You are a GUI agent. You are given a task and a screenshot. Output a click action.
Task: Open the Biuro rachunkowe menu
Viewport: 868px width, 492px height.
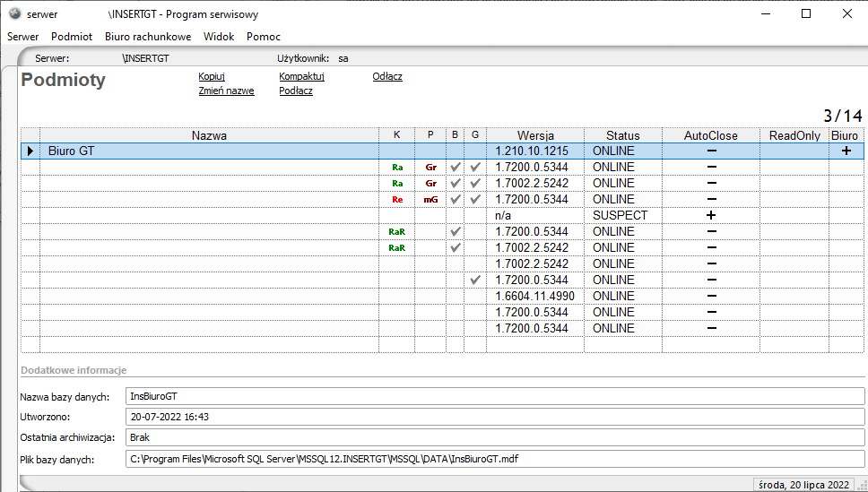pyautogui.click(x=148, y=37)
